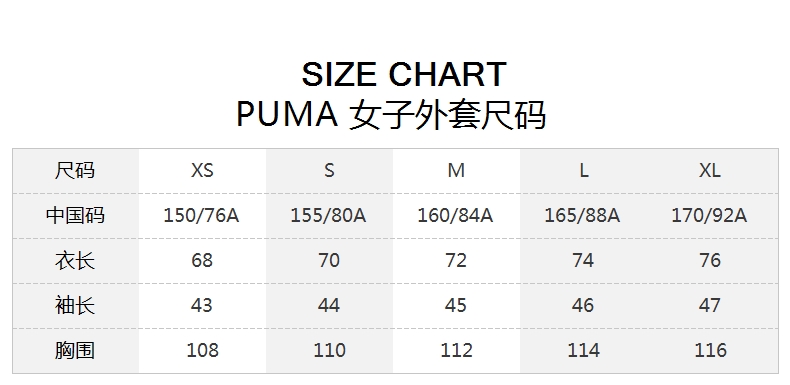The height and width of the screenshot is (385, 790).
Task: Click the 150/76A cell
Action: (x=202, y=216)
